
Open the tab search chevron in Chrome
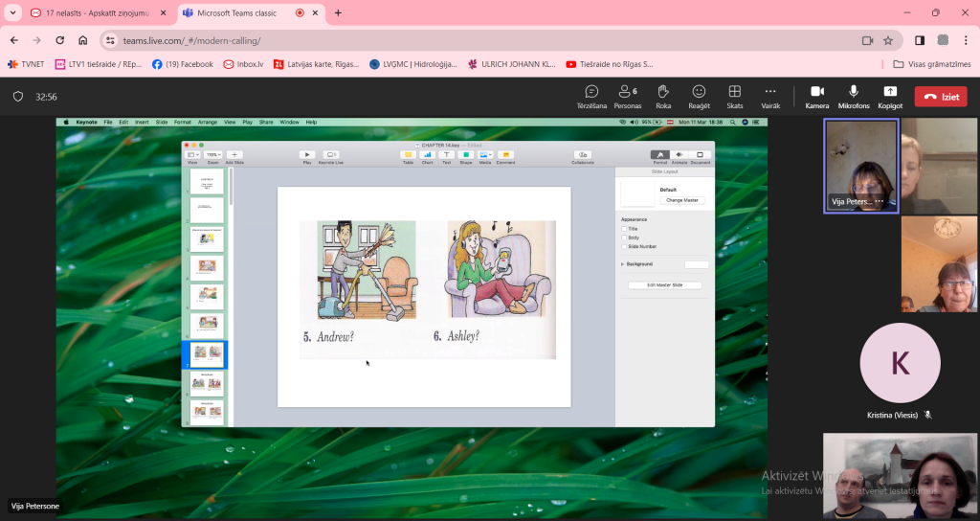[x=12, y=12]
